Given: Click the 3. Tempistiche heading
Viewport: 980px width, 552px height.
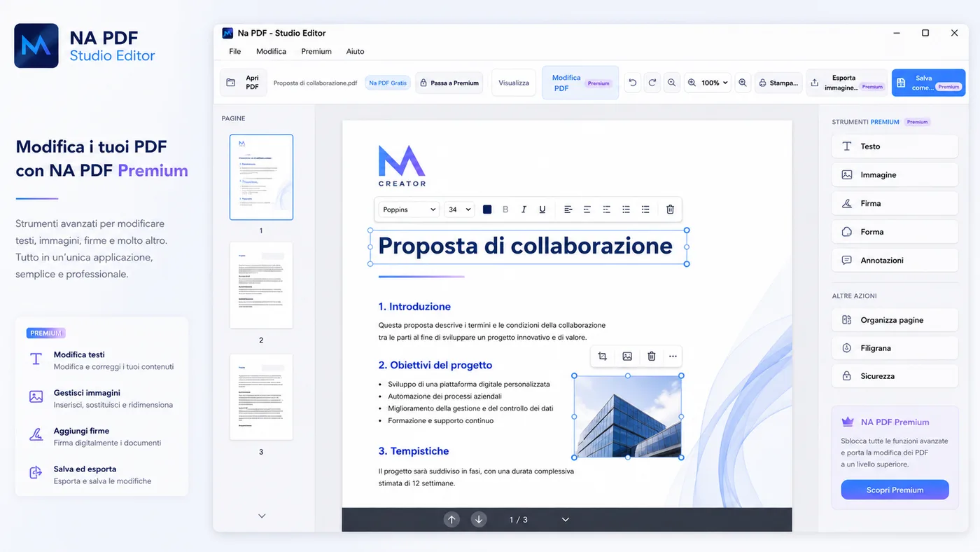Looking at the screenshot, I should coord(414,451).
